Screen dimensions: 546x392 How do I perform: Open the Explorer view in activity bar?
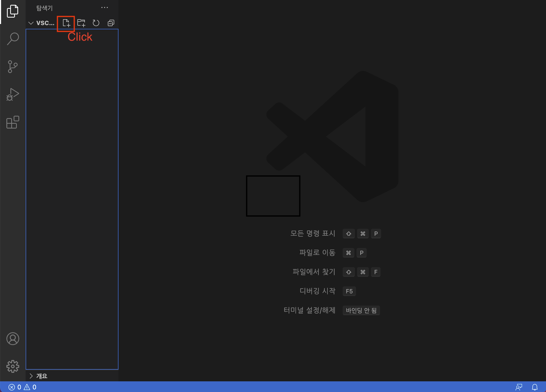(x=13, y=11)
